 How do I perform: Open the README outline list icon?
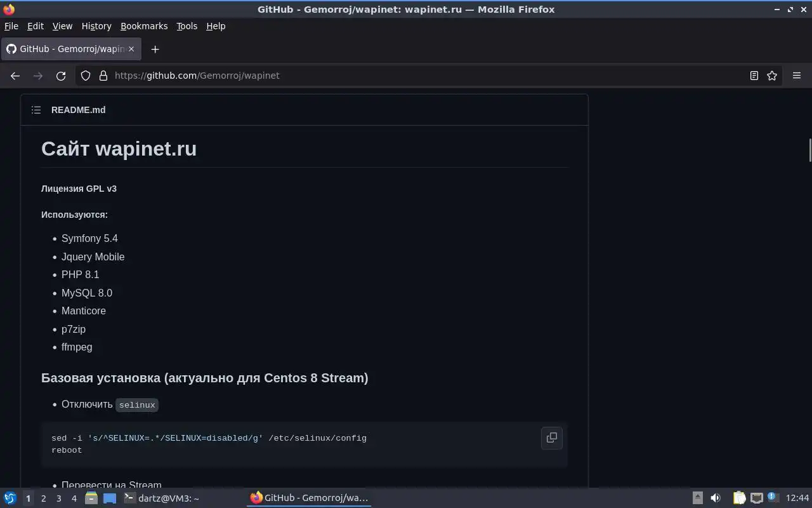36,110
